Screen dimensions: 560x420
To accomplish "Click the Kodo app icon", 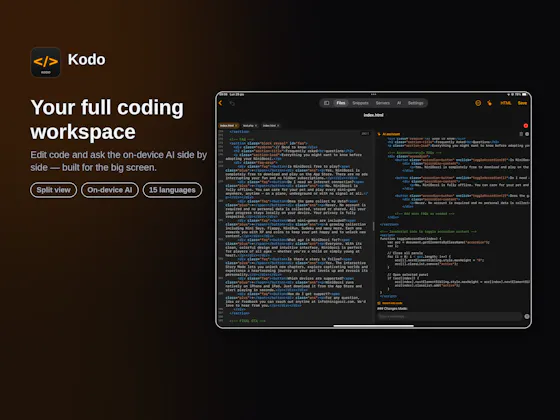I will (x=46, y=62).
